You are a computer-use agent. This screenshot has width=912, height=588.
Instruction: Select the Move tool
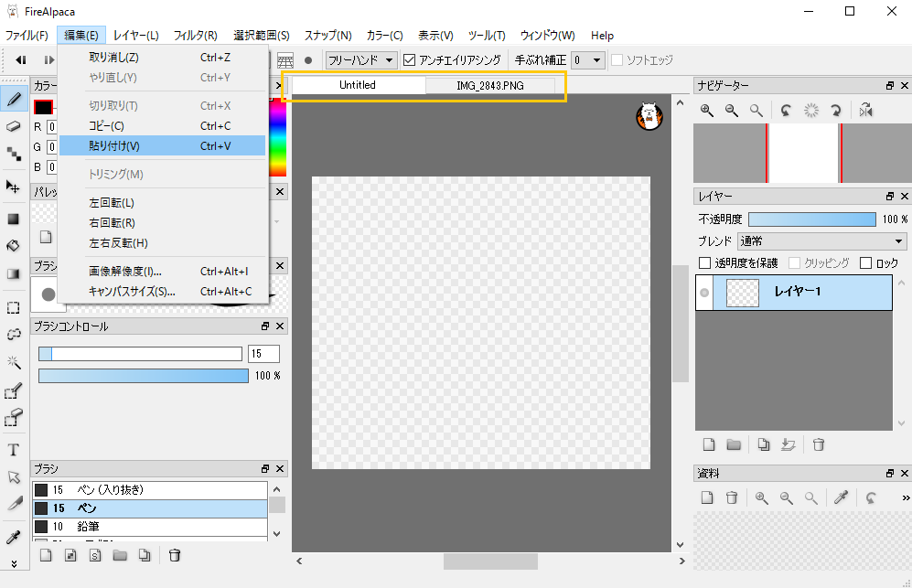click(14, 187)
